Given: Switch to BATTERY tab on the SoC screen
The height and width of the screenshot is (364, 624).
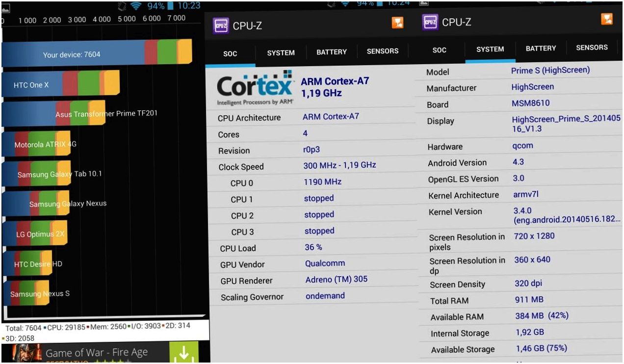Looking at the screenshot, I should point(332,52).
